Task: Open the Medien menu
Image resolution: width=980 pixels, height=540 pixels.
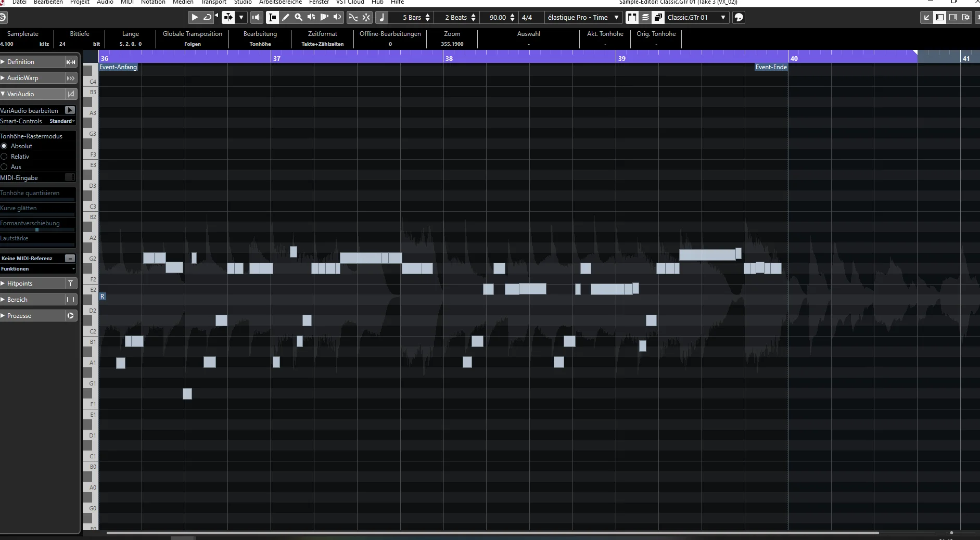Action: pos(183,2)
